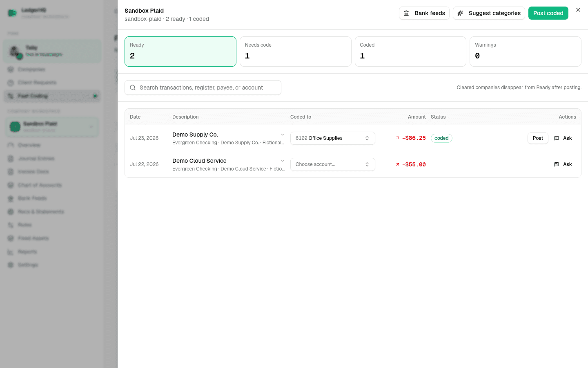The height and width of the screenshot is (368, 588).
Task: Select the Ready summary card
Action: 180,52
